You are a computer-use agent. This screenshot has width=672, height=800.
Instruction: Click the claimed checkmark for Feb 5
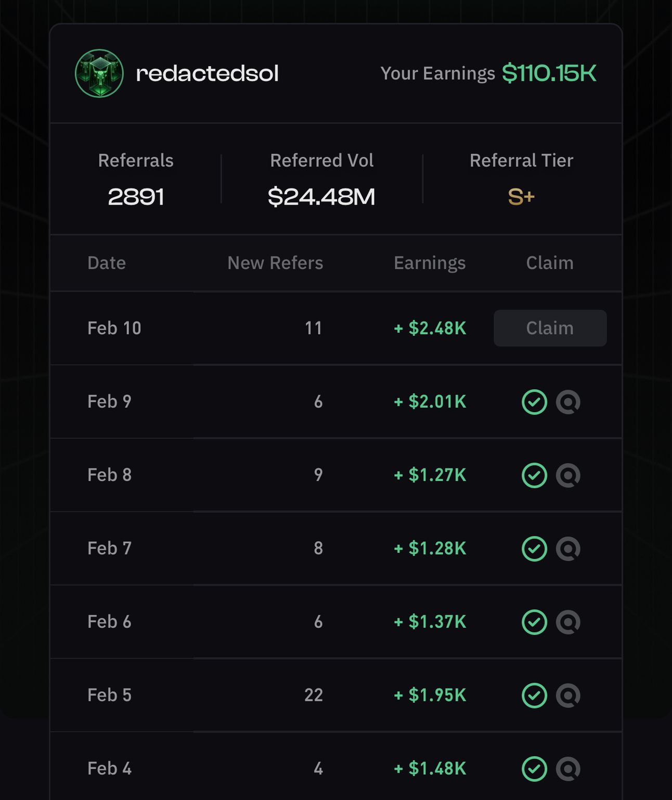pos(534,695)
